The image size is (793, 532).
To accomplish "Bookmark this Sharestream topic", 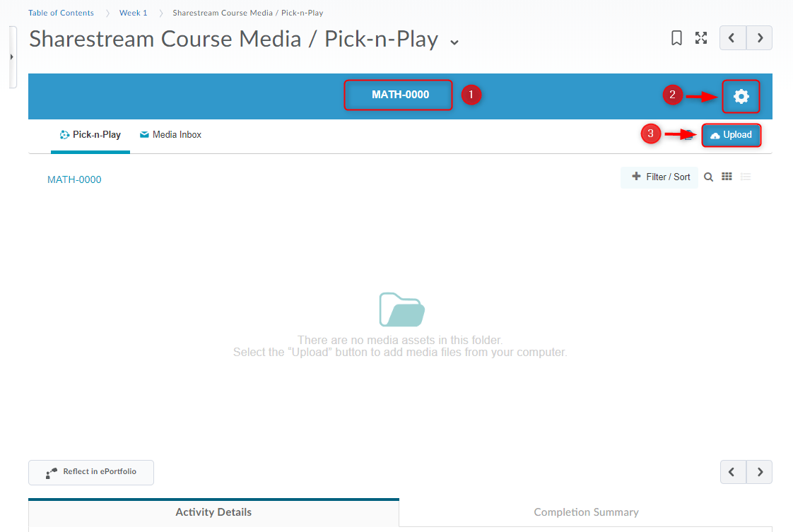I will click(x=676, y=38).
